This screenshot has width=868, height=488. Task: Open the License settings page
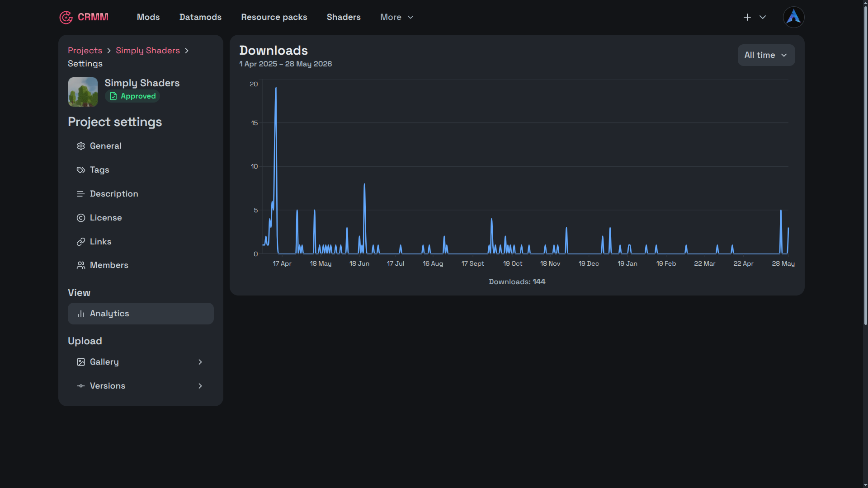[141, 218]
